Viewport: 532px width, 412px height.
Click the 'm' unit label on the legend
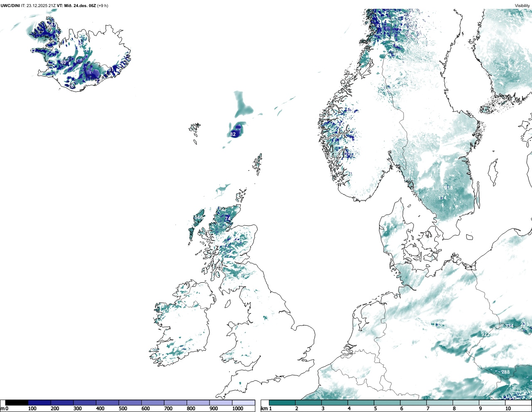point(2,409)
